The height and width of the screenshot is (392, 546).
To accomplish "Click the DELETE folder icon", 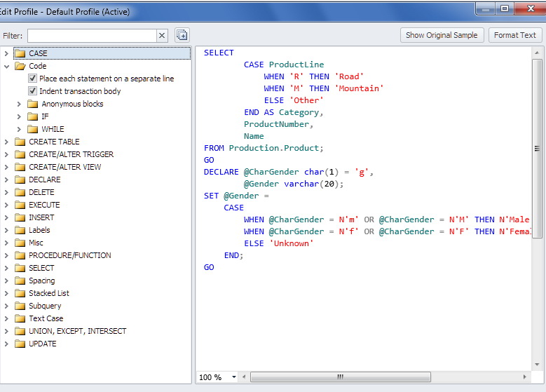I will (20, 192).
